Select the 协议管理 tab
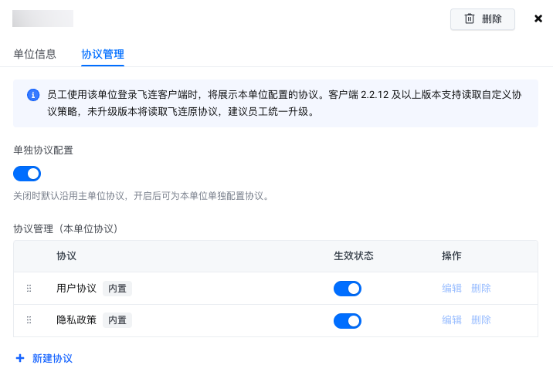This screenshot has height=392, width=553. click(x=103, y=54)
